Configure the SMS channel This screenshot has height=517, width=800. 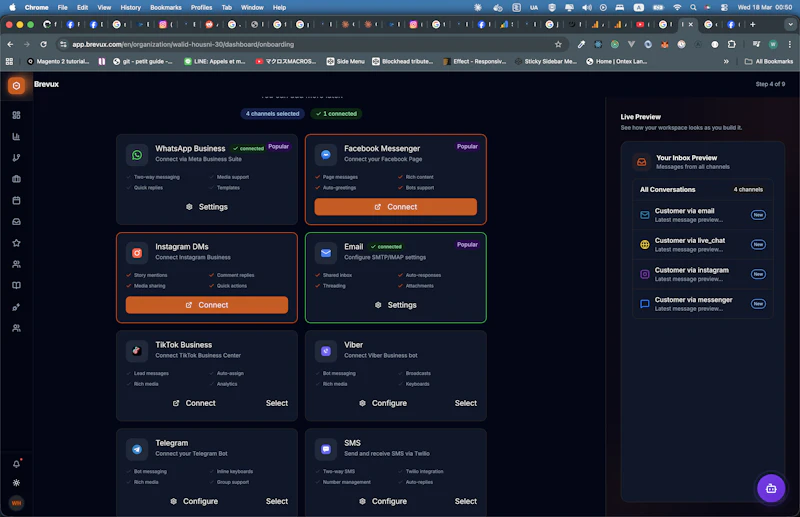click(383, 501)
